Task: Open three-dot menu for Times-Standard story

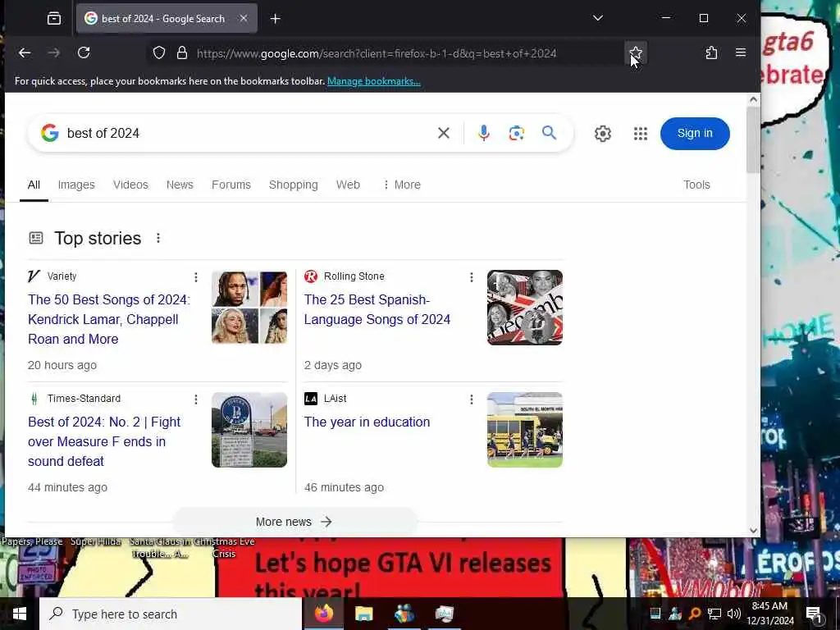Action: (196, 399)
